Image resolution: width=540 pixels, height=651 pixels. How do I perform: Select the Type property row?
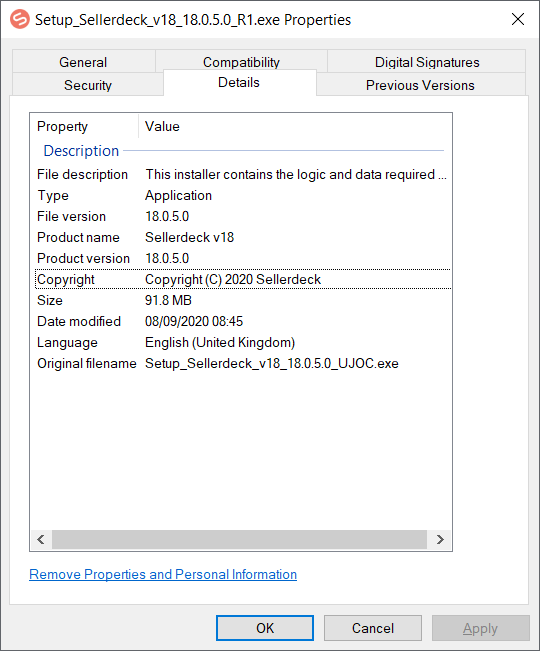point(242,196)
